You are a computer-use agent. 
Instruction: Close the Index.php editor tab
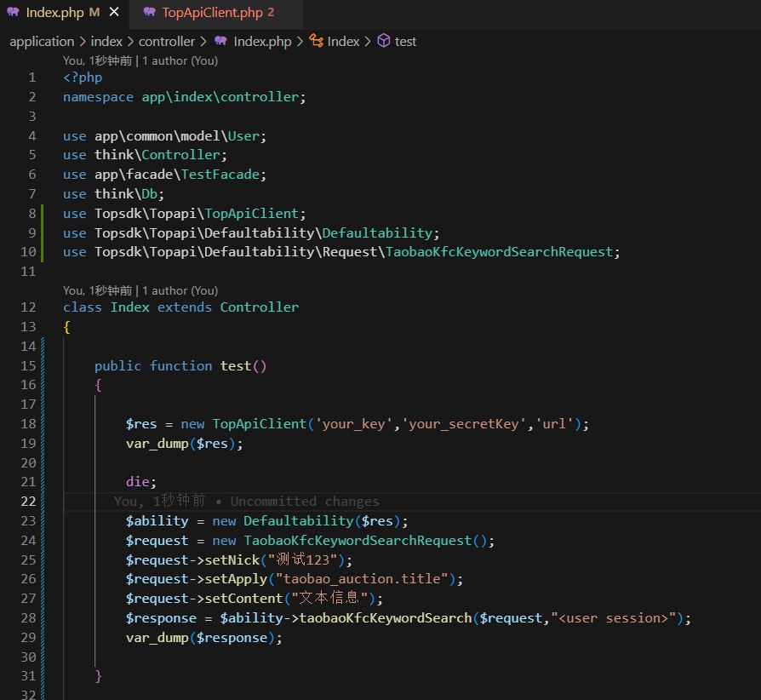tap(114, 13)
